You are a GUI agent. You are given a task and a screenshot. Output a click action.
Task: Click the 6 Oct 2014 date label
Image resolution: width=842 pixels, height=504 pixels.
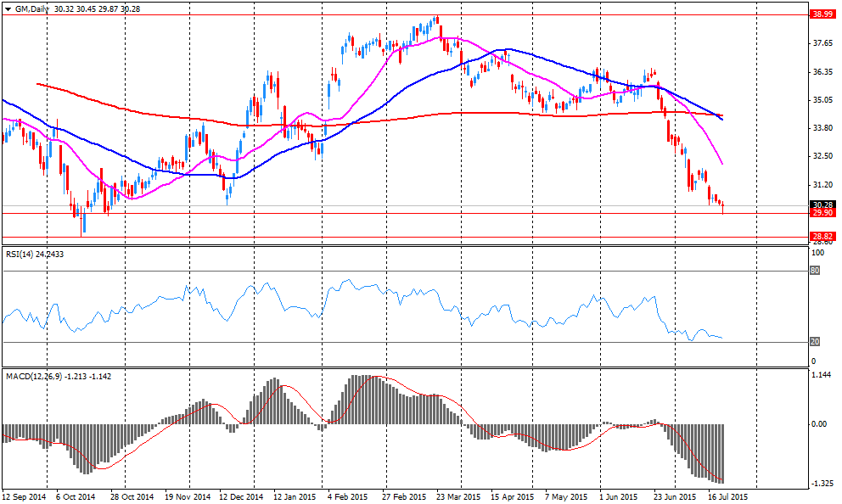tap(76, 497)
